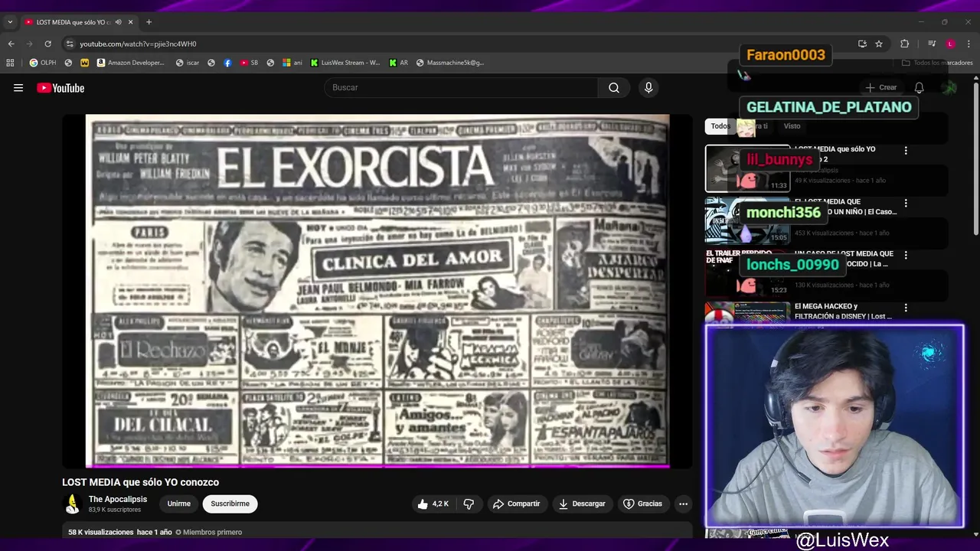Open the AR Kick bookmark
The image size is (980, 551).
click(399, 63)
